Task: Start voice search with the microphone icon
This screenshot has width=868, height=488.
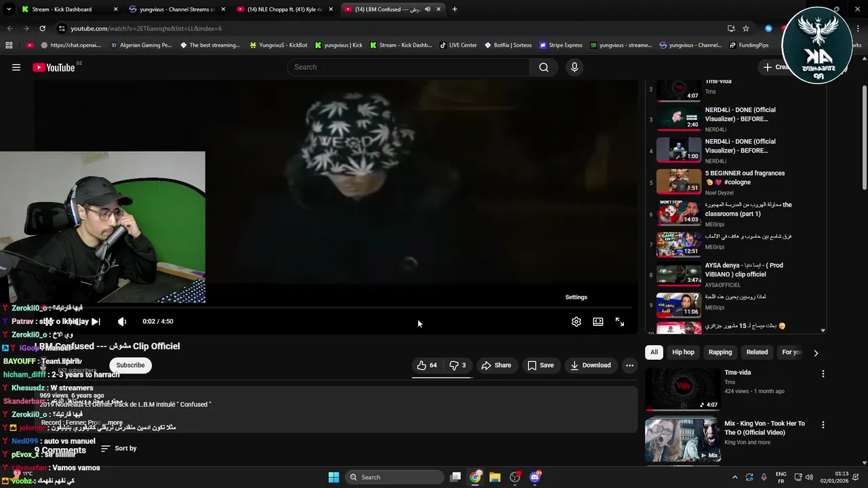Action: point(574,67)
